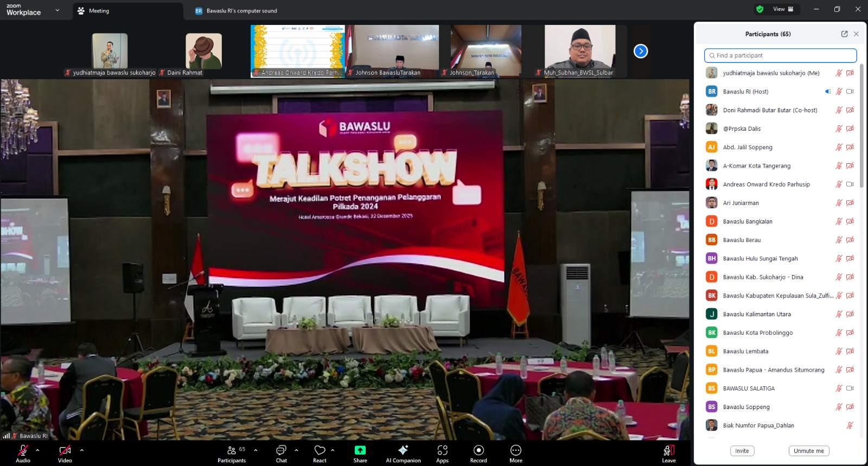
Task: Click Ari Juniarman participant row
Action: 781,203
